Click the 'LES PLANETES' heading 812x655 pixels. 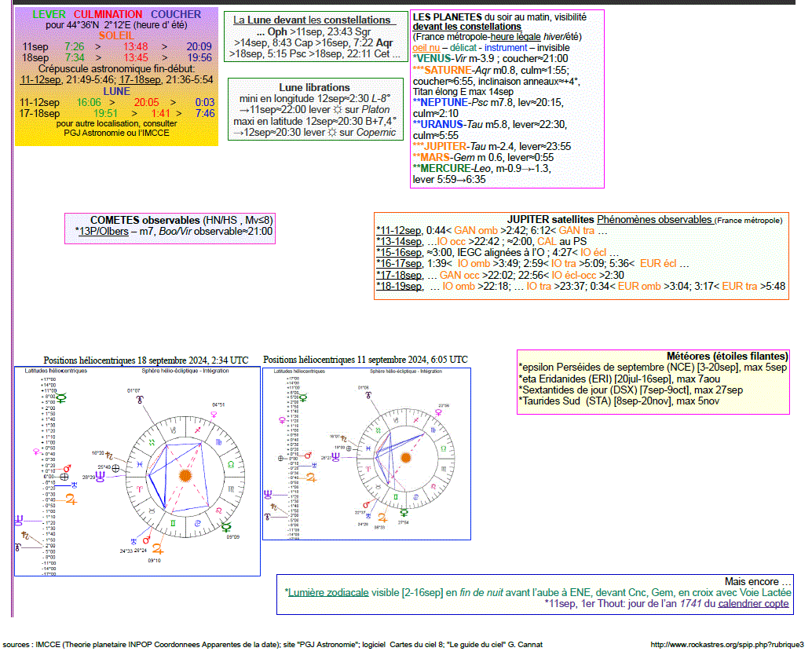pos(448,17)
